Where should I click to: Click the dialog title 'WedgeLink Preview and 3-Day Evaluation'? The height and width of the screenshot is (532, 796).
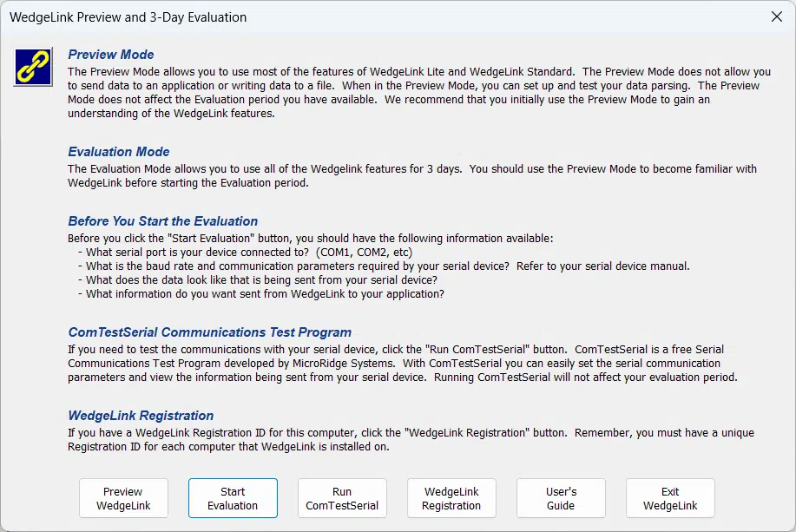(128, 17)
